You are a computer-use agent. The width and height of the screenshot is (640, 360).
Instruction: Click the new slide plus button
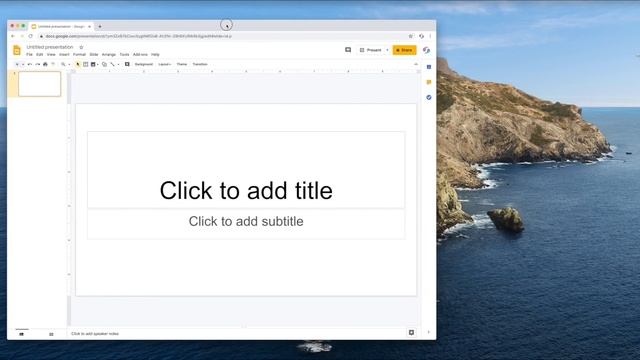point(17,64)
